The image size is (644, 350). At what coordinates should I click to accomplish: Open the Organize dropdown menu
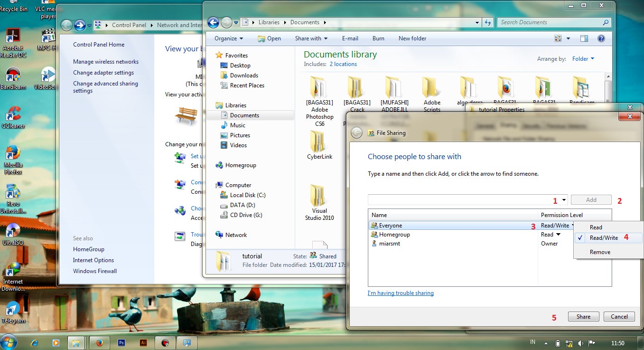tap(228, 38)
